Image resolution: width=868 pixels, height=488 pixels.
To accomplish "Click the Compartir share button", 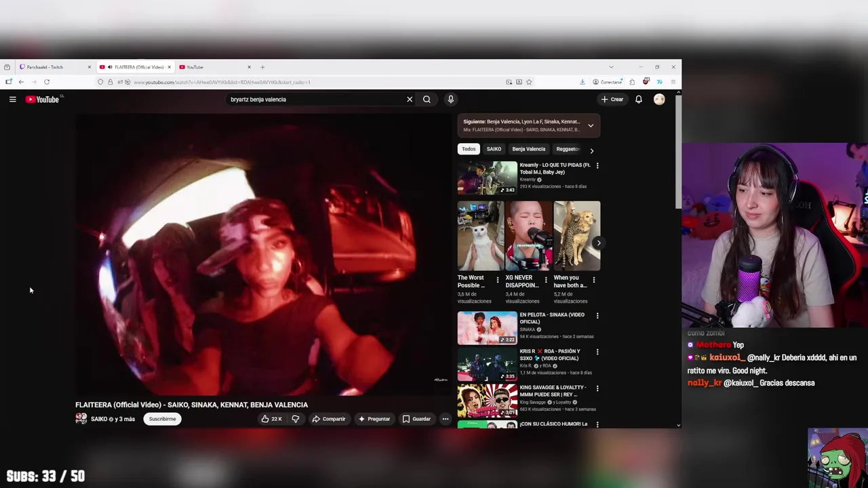I will click(329, 419).
